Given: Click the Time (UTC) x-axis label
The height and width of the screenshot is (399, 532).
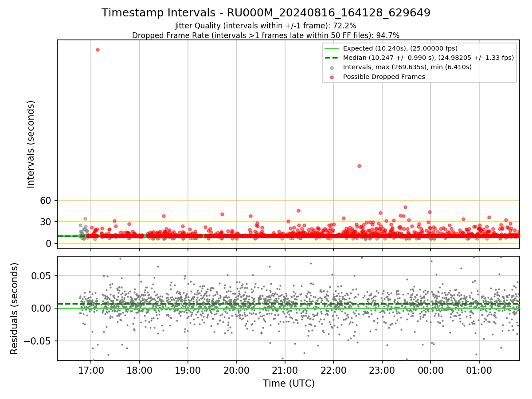Looking at the screenshot, I should click(x=289, y=383).
